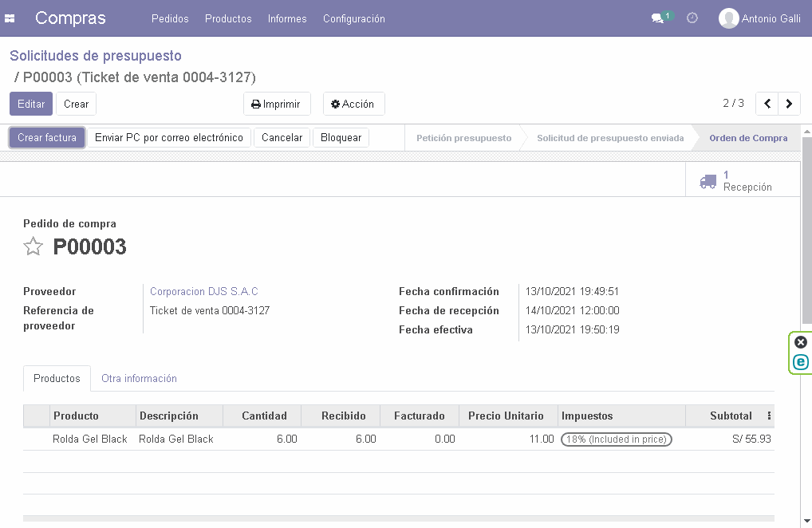Click Enviar PC por correo electrónico

pos(169,138)
